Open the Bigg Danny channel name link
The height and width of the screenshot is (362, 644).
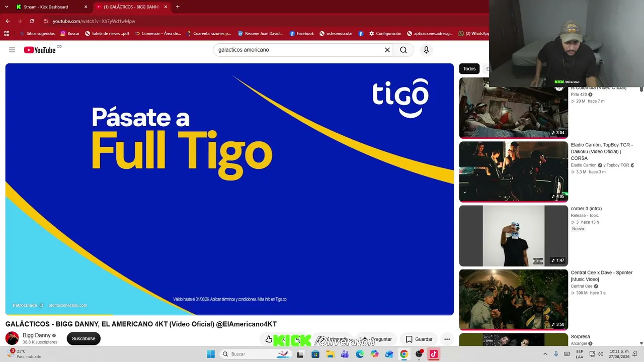pos(37,335)
